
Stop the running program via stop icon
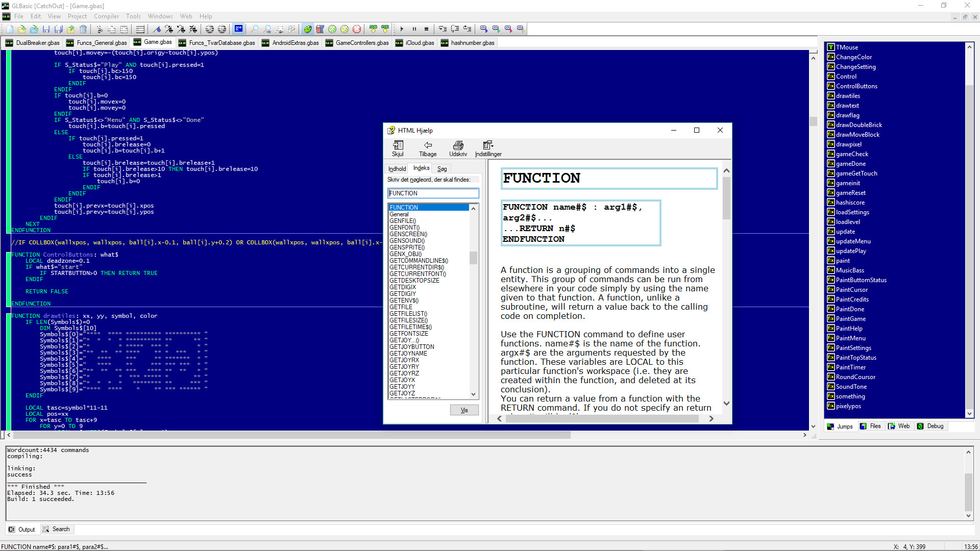(x=427, y=29)
